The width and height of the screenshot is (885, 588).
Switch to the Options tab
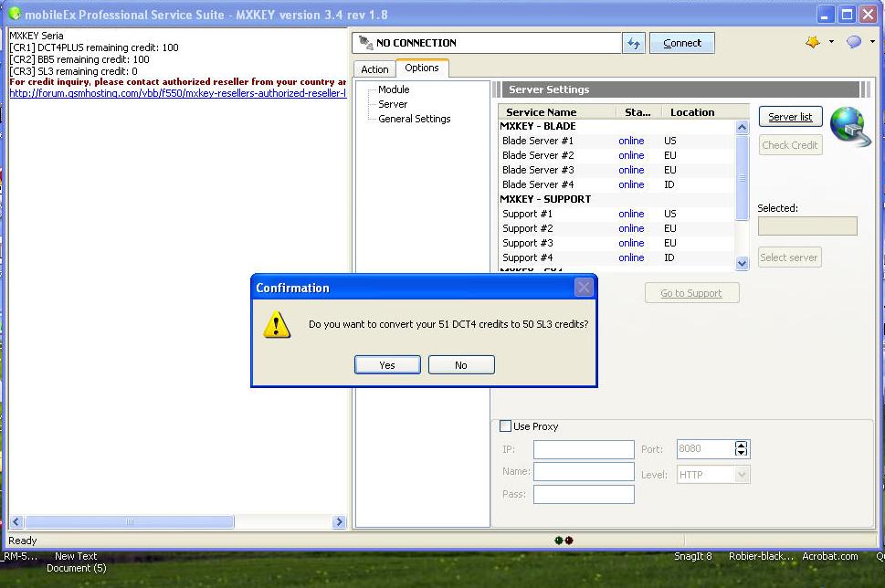point(422,68)
